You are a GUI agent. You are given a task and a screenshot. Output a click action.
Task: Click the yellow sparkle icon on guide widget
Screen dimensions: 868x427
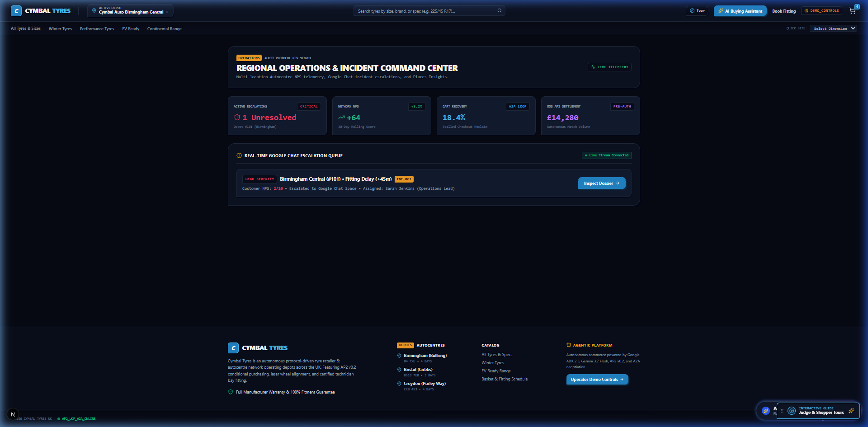tap(851, 411)
